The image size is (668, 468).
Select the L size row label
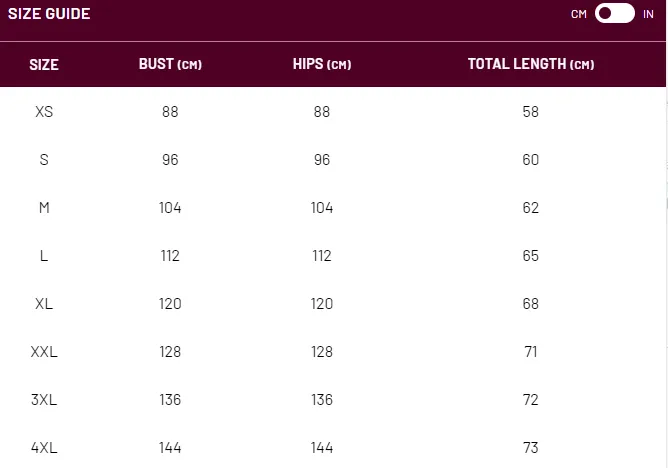point(44,256)
